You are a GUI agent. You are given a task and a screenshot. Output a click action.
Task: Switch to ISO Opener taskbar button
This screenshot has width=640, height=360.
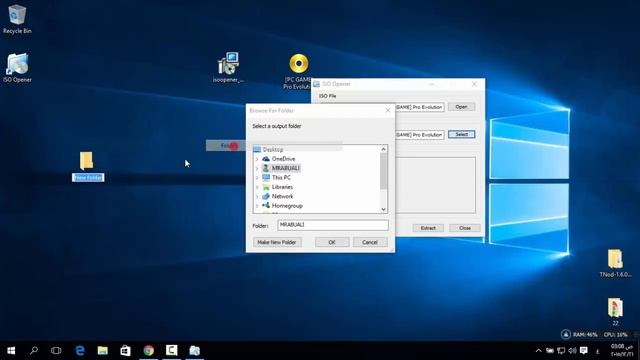click(x=195, y=350)
